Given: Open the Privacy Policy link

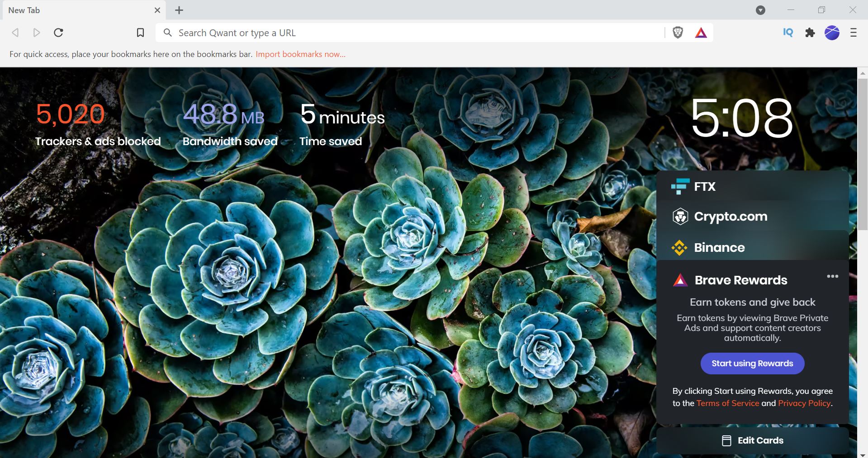Looking at the screenshot, I should [x=804, y=403].
